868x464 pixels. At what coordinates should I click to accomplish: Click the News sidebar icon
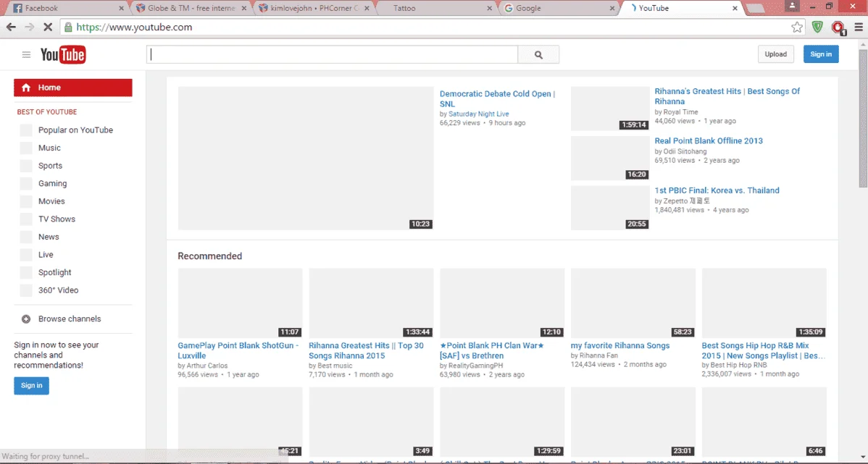pyautogui.click(x=26, y=237)
